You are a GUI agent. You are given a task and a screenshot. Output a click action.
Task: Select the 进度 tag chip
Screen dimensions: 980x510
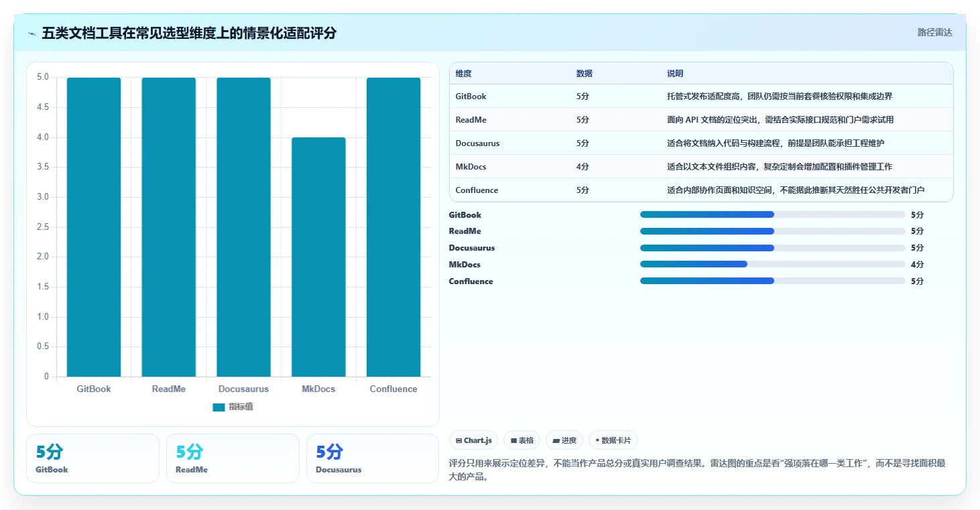click(564, 440)
